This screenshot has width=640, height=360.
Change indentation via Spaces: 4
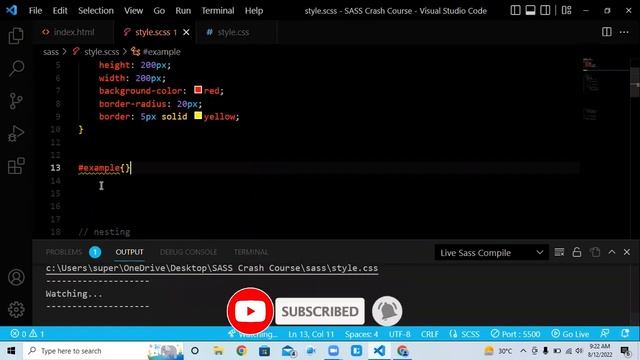point(361,334)
